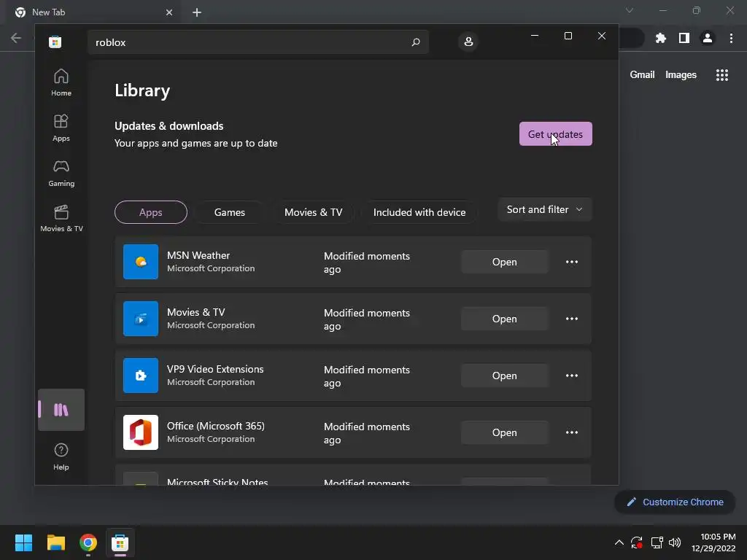Open VP9 Video Extensions

point(505,376)
